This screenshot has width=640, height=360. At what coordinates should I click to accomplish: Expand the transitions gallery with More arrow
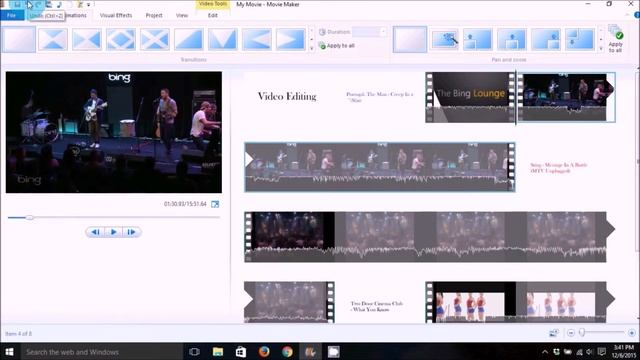point(312,48)
